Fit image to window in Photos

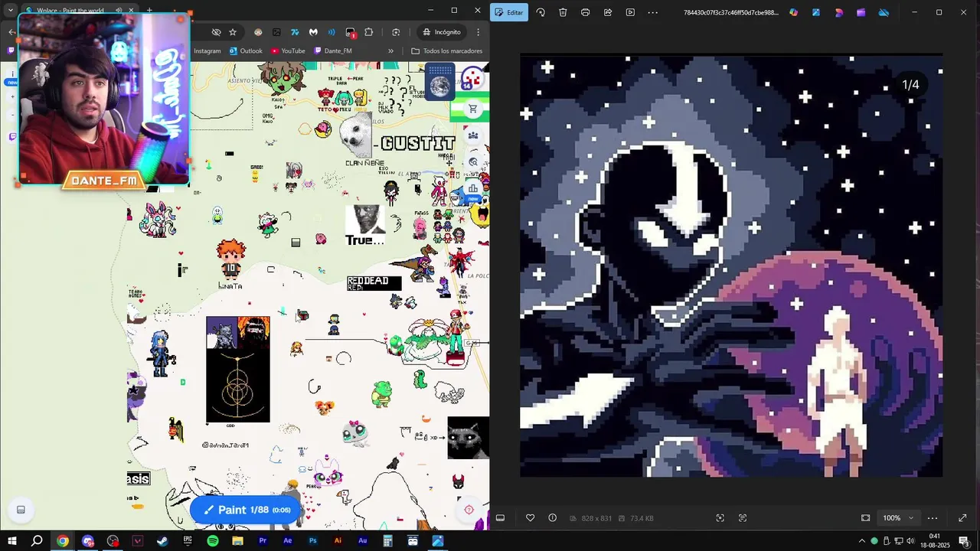pyautogui.click(x=865, y=518)
